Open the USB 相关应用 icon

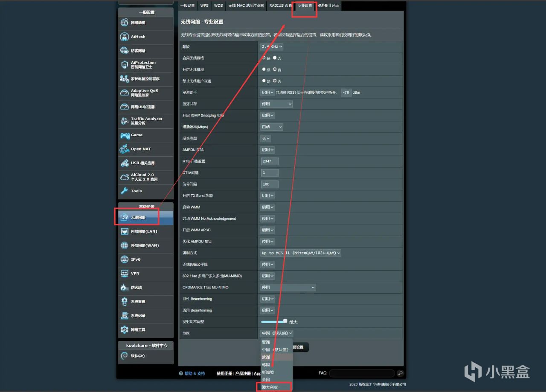[124, 163]
